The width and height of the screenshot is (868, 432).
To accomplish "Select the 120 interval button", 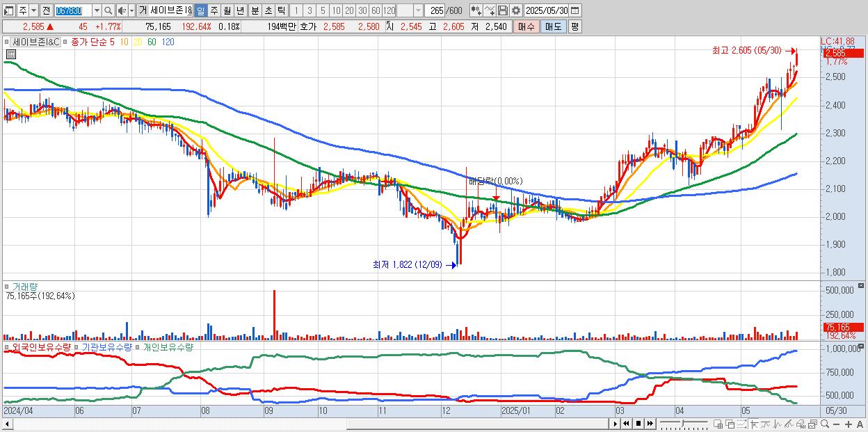I will [x=389, y=10].
